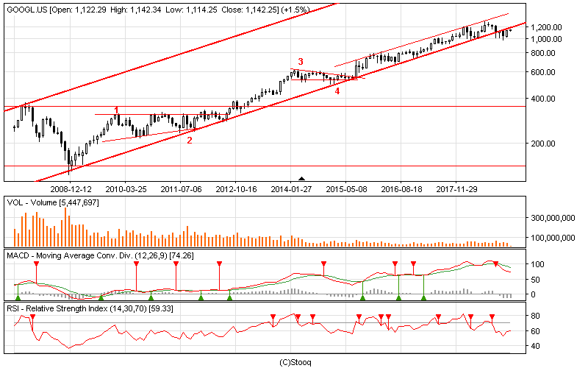
Task: Select the 2012-10-16 date label
Action: click(x=236, y=189)
